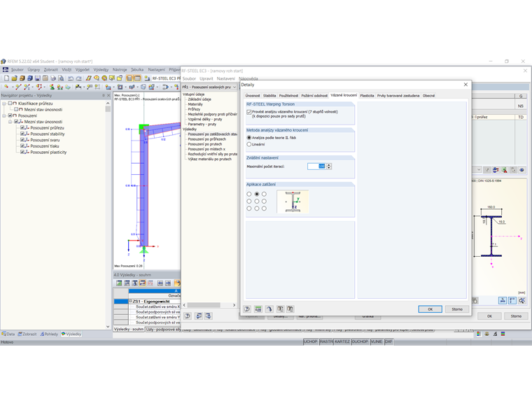Click the zoom icon under cross-section preview
Screen dimensions: 532x403
point(521,301)
